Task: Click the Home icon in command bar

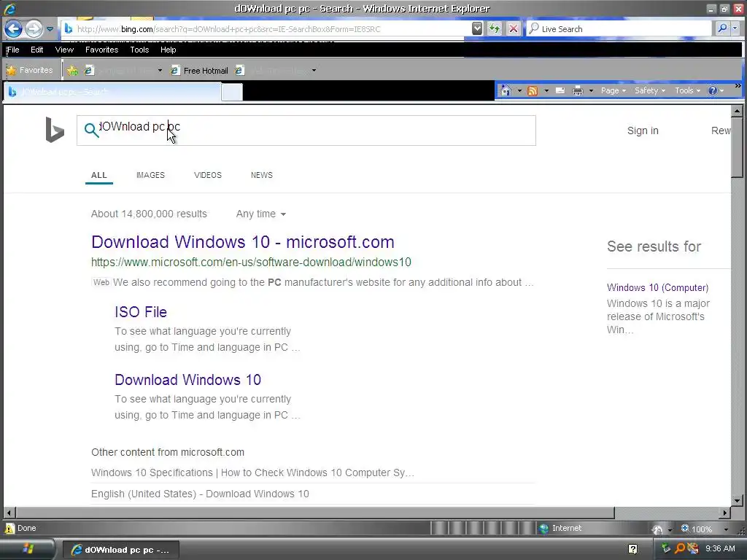Action: pos(506,90)
